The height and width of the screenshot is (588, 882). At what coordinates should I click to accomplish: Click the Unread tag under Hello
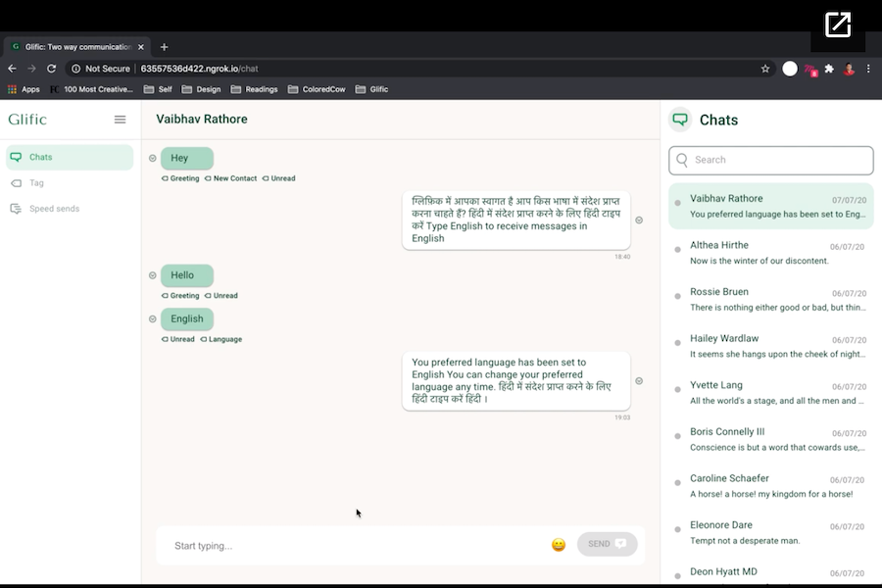pos(221,295)
